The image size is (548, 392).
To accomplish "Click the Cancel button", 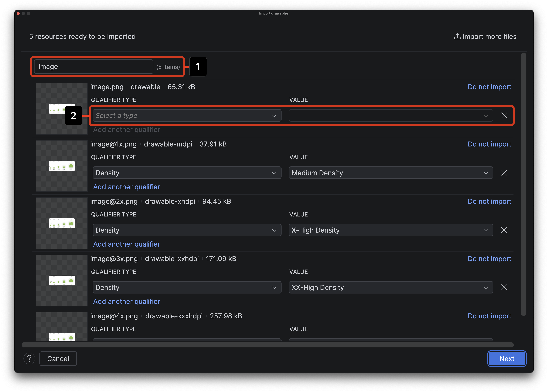I will point(58,358).
